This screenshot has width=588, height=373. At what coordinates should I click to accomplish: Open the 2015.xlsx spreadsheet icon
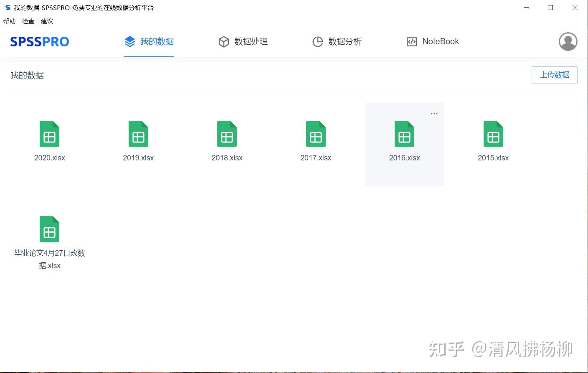tap(493, 134)
